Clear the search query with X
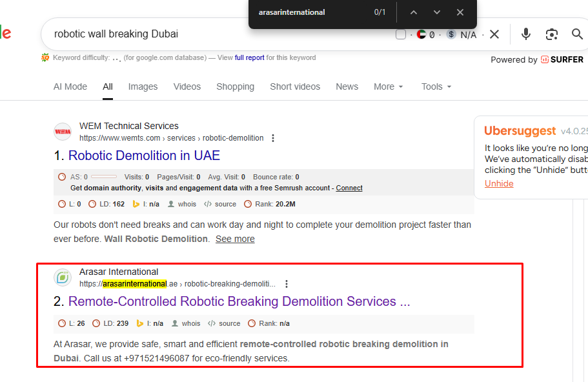The width and height of the screenshot is (588, 382). click(494, 34)
